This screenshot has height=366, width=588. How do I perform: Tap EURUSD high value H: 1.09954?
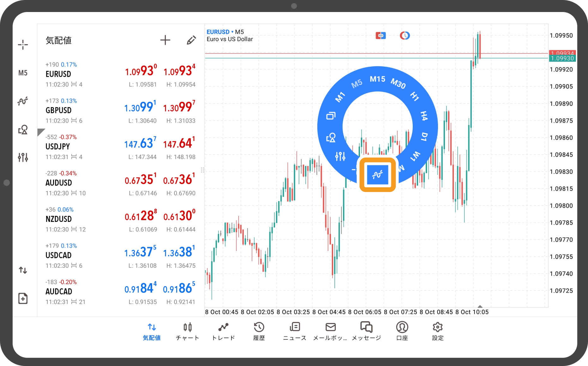[x=181, y=85]
